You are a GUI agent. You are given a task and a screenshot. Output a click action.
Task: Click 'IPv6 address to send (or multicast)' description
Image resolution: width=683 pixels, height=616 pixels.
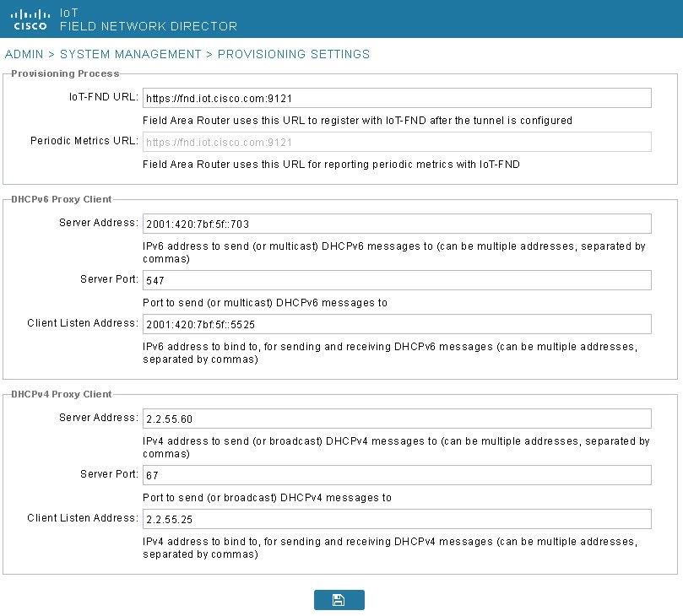pos(394,252)
